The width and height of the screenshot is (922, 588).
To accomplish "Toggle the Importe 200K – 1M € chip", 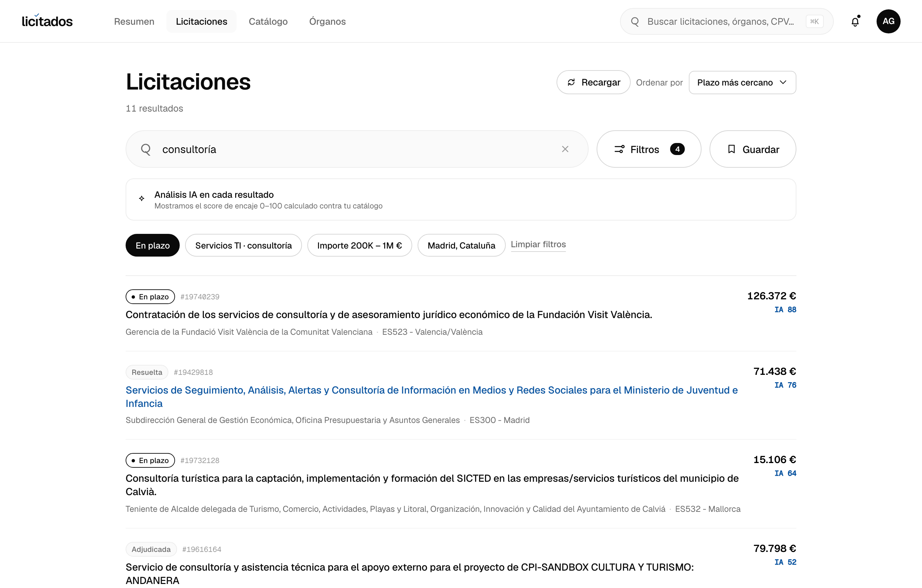I will pos(359,245).
